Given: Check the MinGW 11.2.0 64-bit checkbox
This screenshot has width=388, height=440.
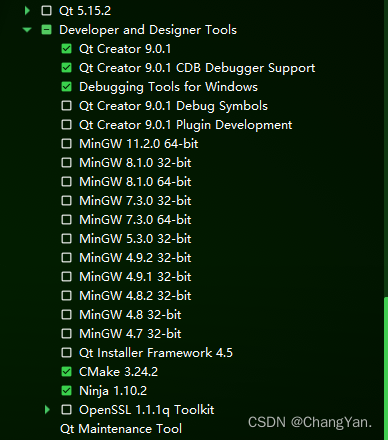Looking at the screenshot, I should (66, 144).
